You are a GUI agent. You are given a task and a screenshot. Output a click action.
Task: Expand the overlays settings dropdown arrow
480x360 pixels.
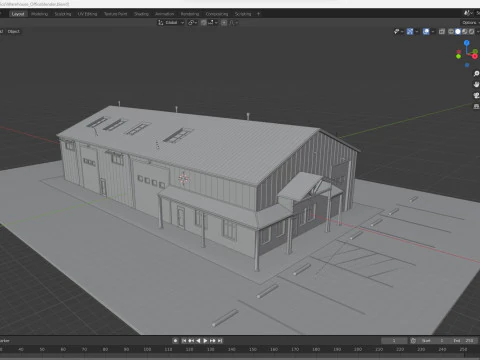(433, 31)
